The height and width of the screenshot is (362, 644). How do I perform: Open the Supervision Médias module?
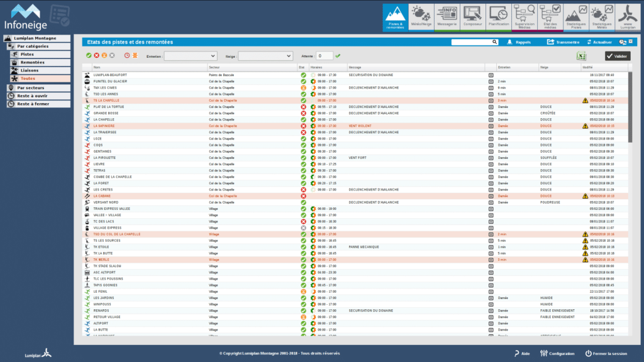coord(525,17)
